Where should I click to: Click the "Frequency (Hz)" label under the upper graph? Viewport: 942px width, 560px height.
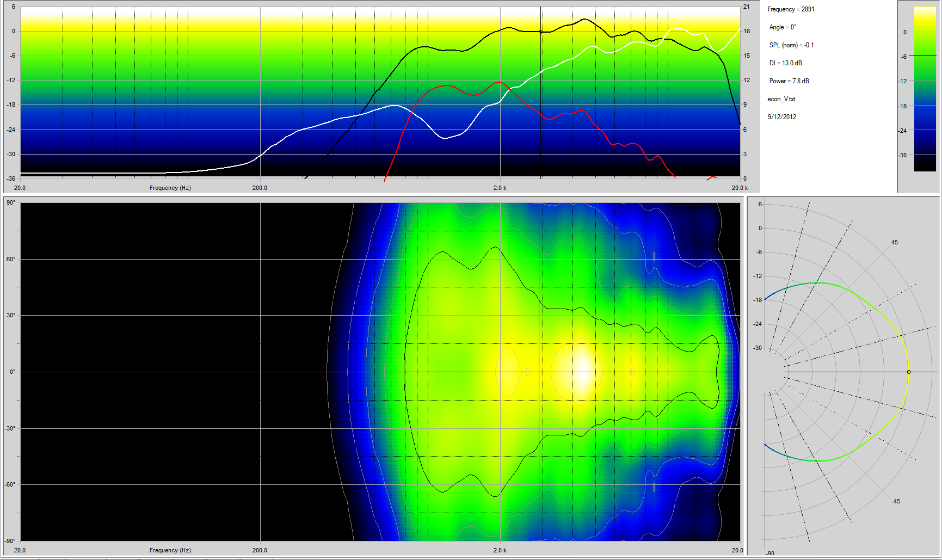pyautogui.click(x=170, y=188)
